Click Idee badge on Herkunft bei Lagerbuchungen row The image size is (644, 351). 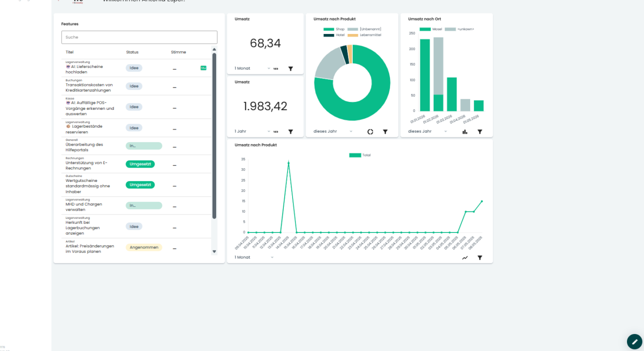tap(134, 226)
